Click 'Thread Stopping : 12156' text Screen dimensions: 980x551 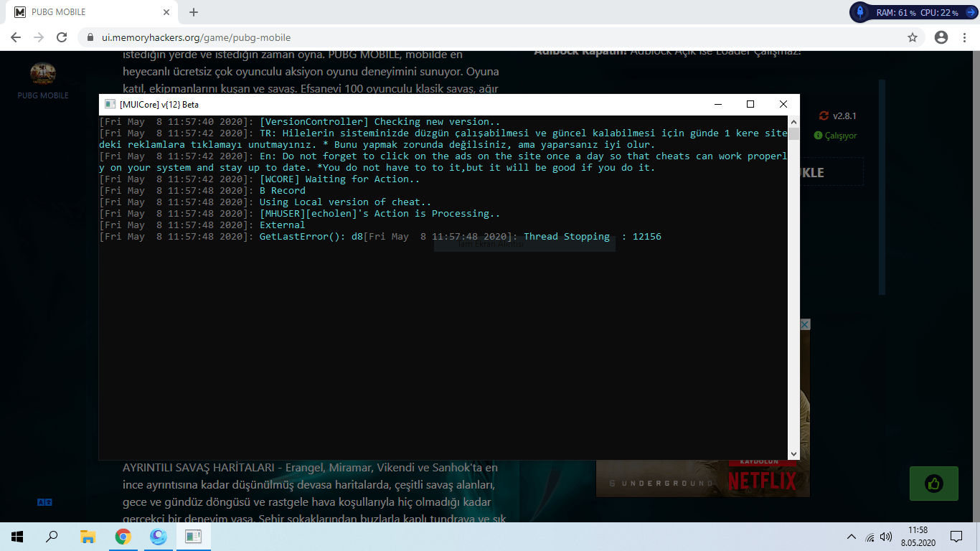coord(593,237)
